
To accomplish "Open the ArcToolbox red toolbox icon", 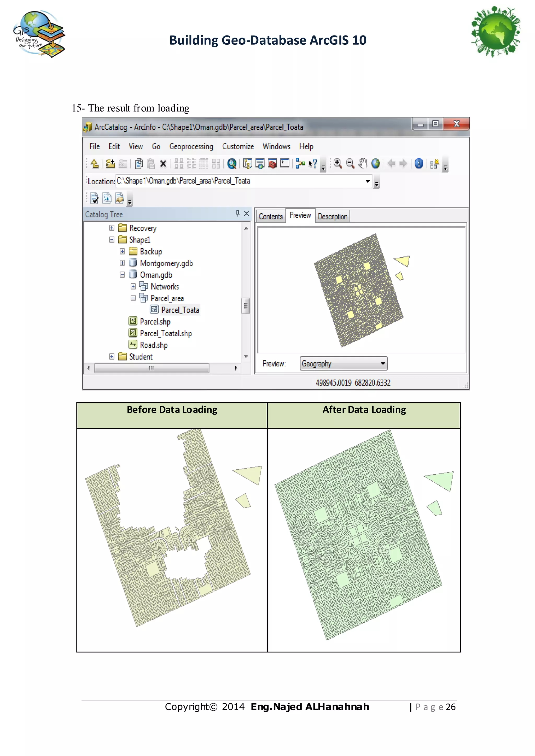I will coord(272,163).
